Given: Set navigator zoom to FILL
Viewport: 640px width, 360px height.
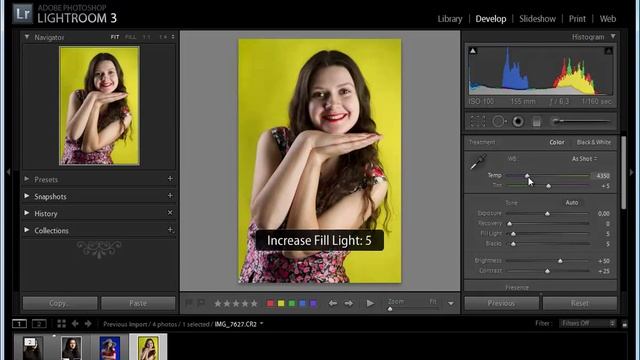Looking at the screenshot, I should pyautogui.click(x=131, y=37).
